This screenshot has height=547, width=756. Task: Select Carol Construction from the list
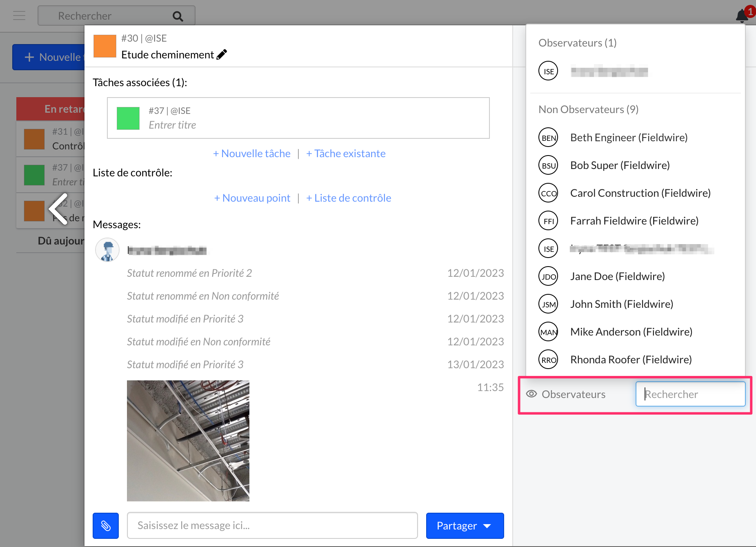point(640,193)
